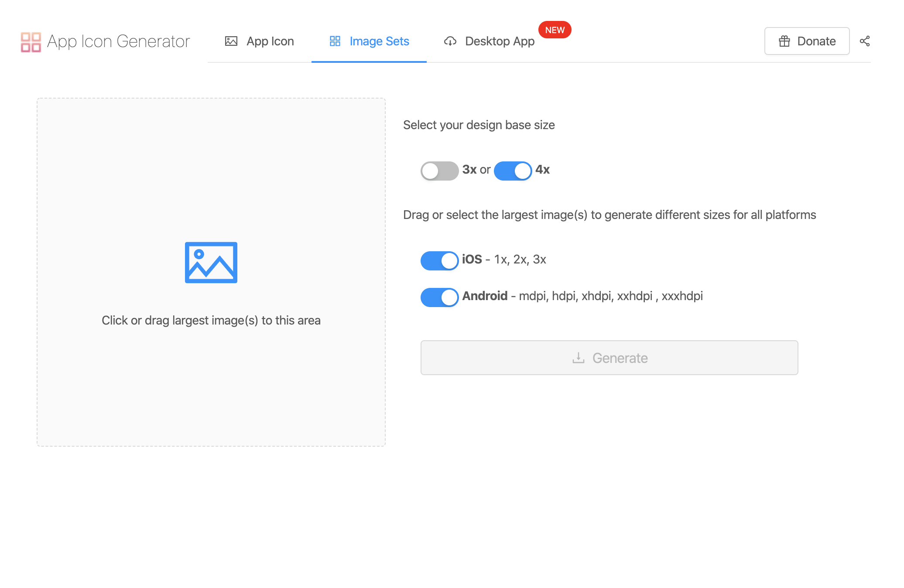Click the picture icon beside App Icon
This screenshot has height=588, width=904.
click(231, 41)
